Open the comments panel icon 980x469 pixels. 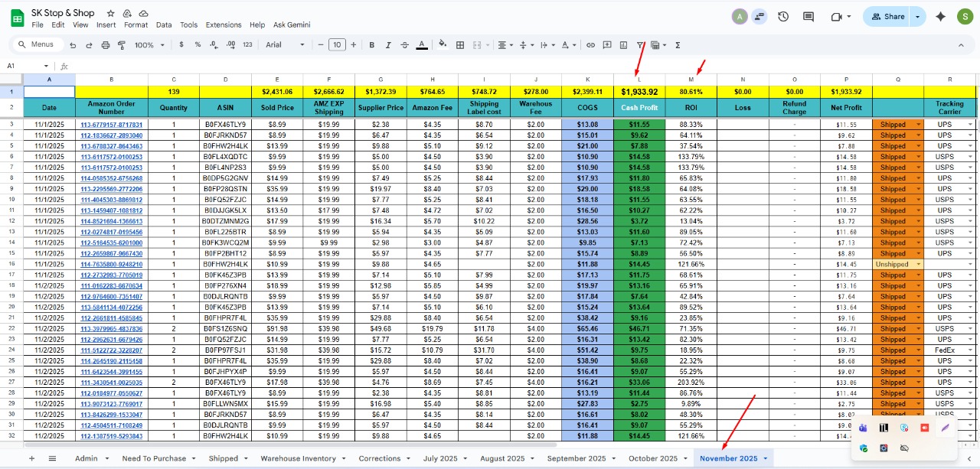point(808,16)
